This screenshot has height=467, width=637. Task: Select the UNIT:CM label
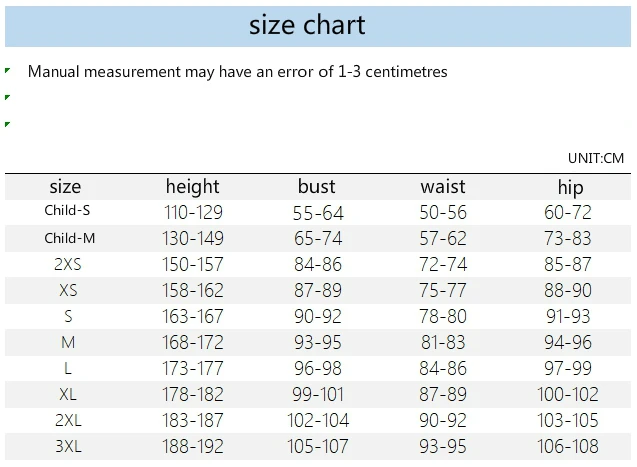click(x=596, y=158)
